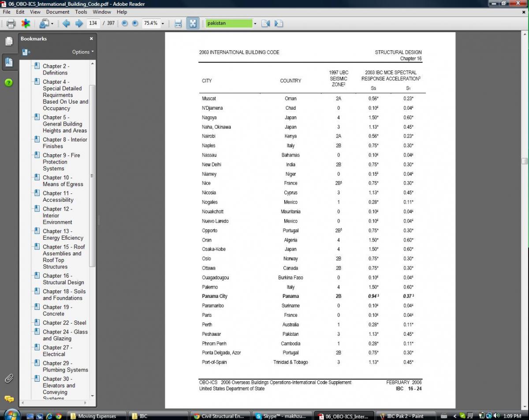The height and width of the screenshot is (420, 529).
Task: Zoom out using the minus button
Action: [125, 23]
